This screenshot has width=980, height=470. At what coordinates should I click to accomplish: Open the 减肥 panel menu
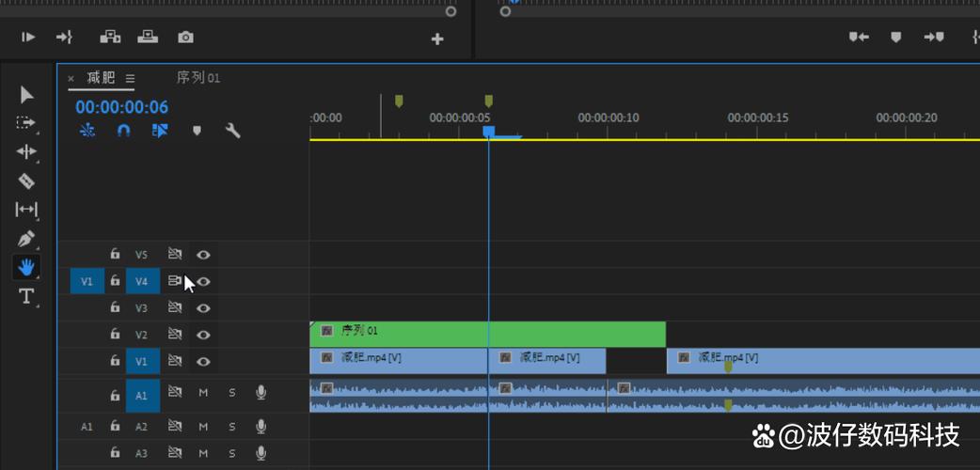point(130,78)
